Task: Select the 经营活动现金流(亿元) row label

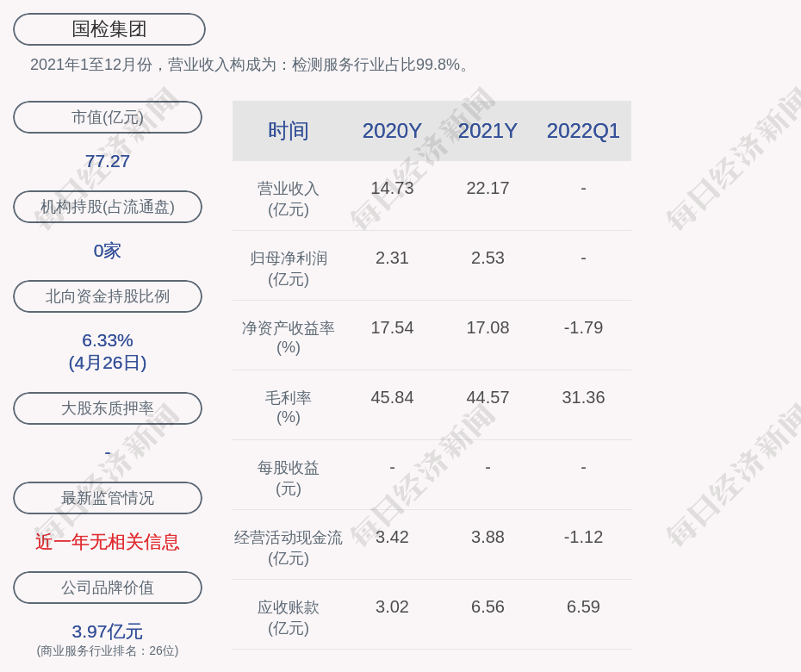Action: (289, 548)
